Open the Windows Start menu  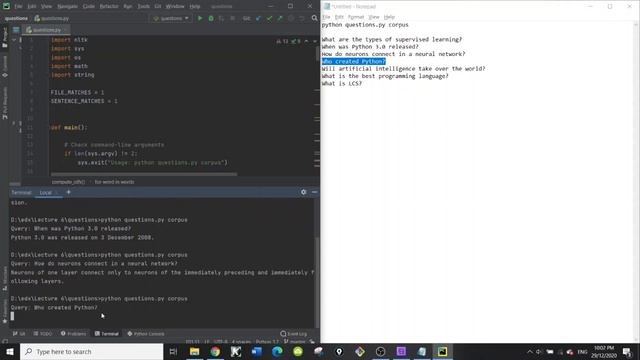point(10,351)
